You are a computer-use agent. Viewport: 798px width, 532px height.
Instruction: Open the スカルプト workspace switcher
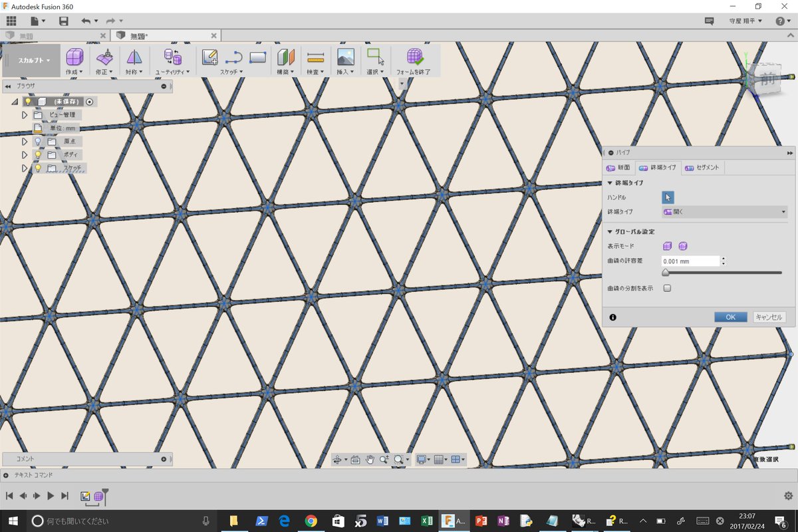click(34, 61)
